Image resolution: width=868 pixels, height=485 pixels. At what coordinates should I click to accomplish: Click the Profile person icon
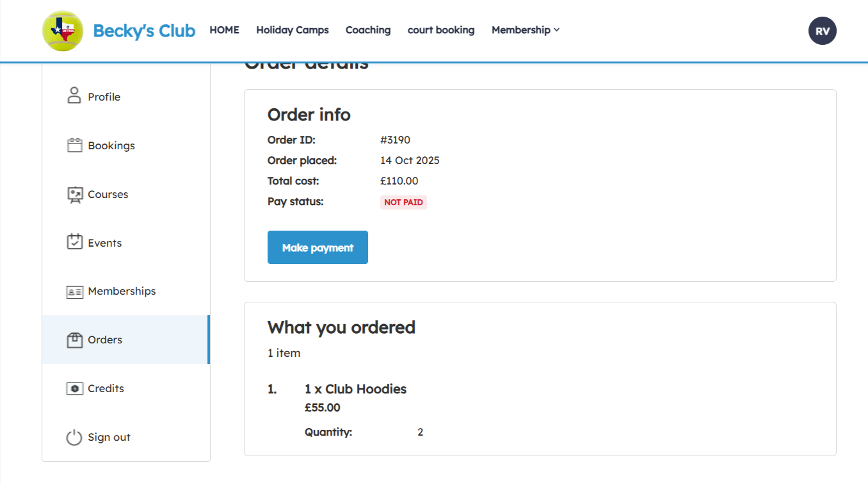pyautogui.click(x=74, y=96)
